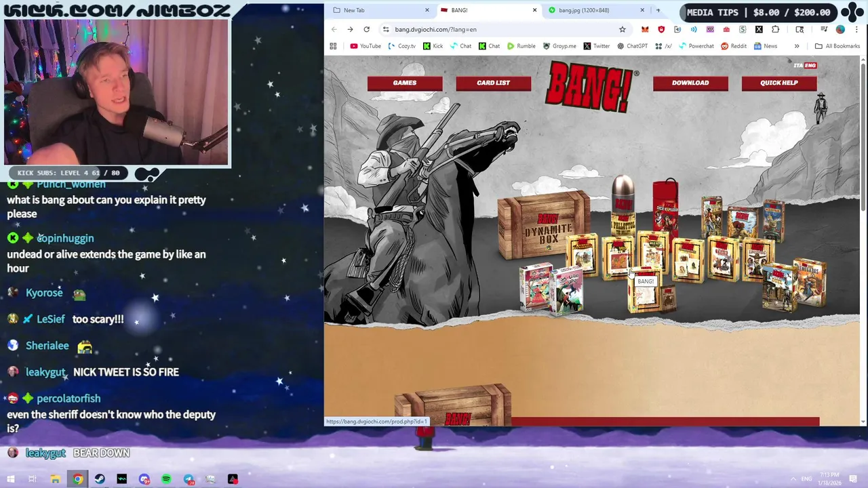Click chat username percolatorfish

(68, 399)
